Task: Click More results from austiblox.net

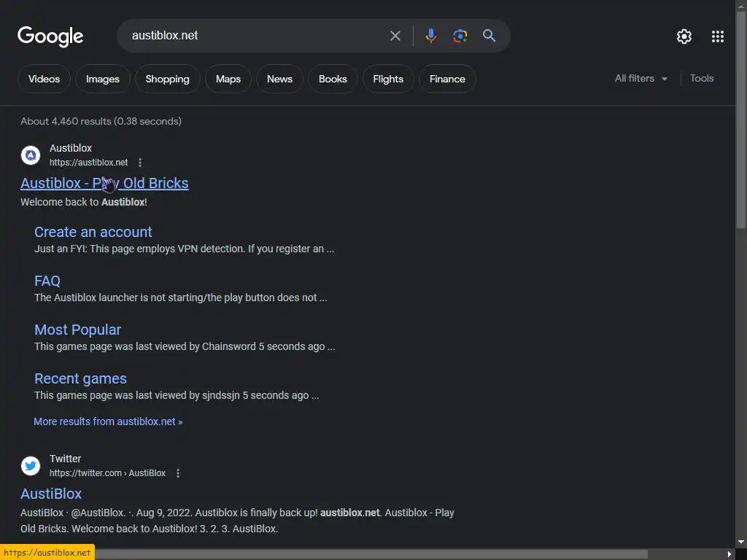Action: [108, 421]
